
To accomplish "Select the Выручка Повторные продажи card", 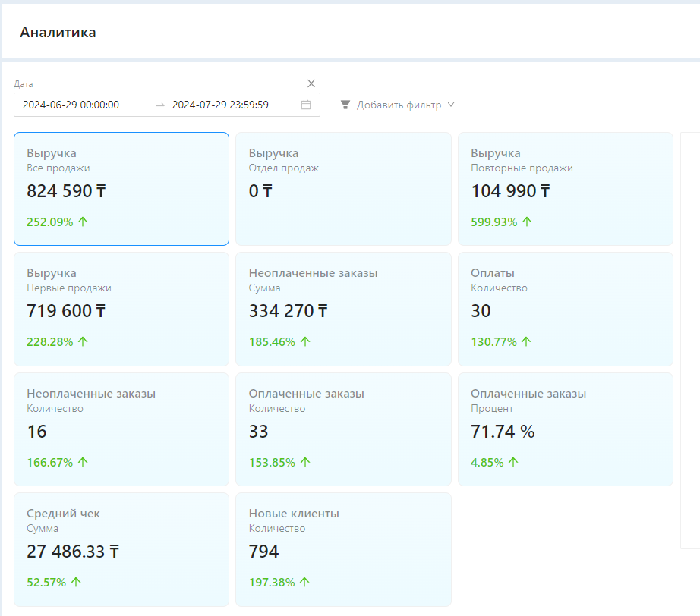I will 565,189.
